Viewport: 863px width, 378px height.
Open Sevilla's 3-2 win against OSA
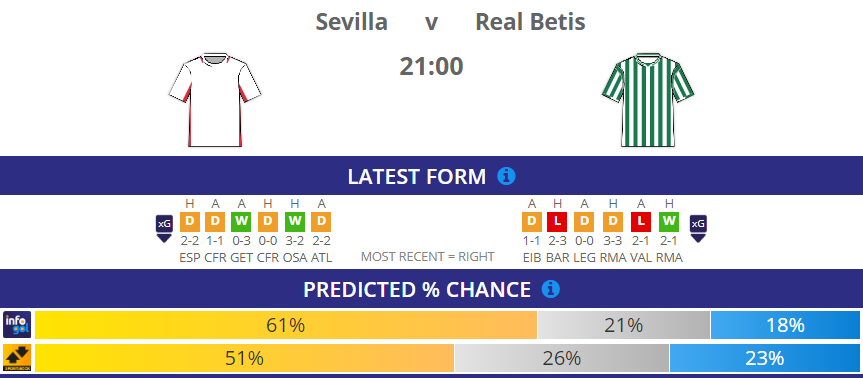tap(295, 222)
